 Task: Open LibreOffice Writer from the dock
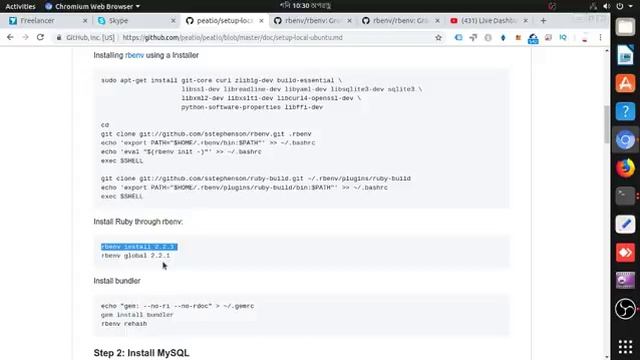[625, 55]
